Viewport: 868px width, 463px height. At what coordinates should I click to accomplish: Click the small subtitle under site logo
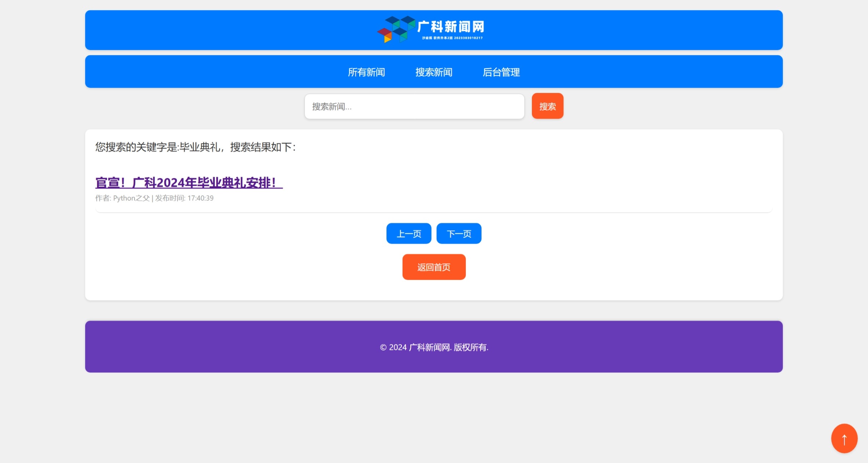(x=452, y=38)
